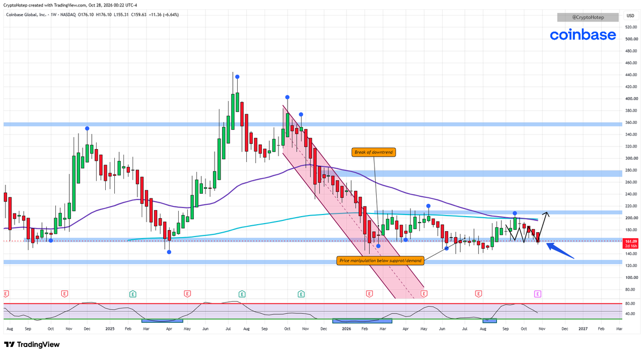Image resolution: width=644 pixels, height=355 pixels.
Task: Click the red earnings E marker near November 2024
Action: pos(64,294)
